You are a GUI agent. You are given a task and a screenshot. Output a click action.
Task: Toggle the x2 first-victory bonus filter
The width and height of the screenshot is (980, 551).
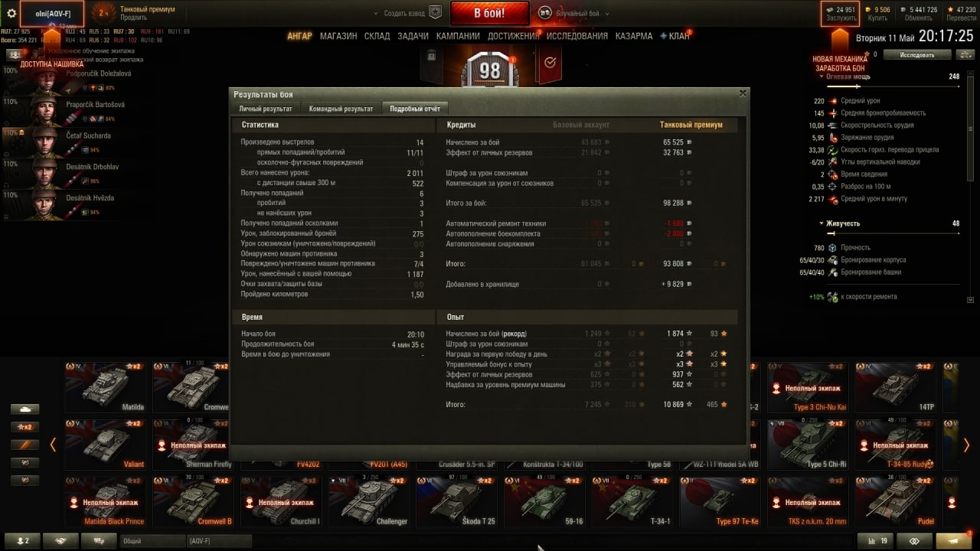tap(24, 427)
